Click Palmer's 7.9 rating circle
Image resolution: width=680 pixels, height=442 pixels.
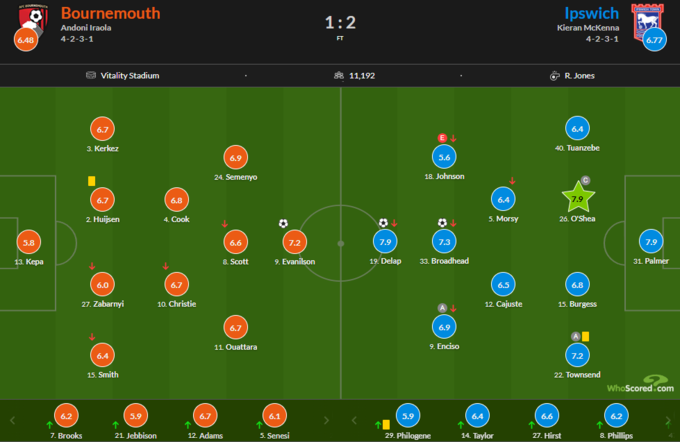coord(651,242)
